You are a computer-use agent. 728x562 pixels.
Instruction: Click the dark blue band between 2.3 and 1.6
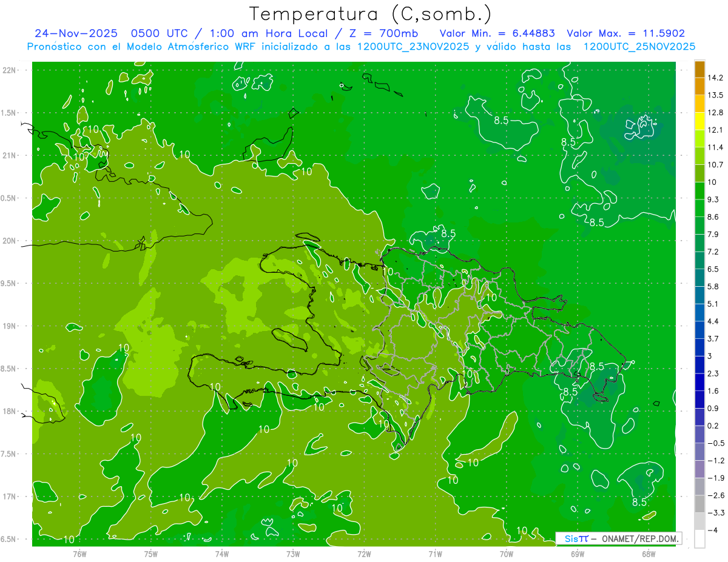pyautogui.click(x=699, y=383)
